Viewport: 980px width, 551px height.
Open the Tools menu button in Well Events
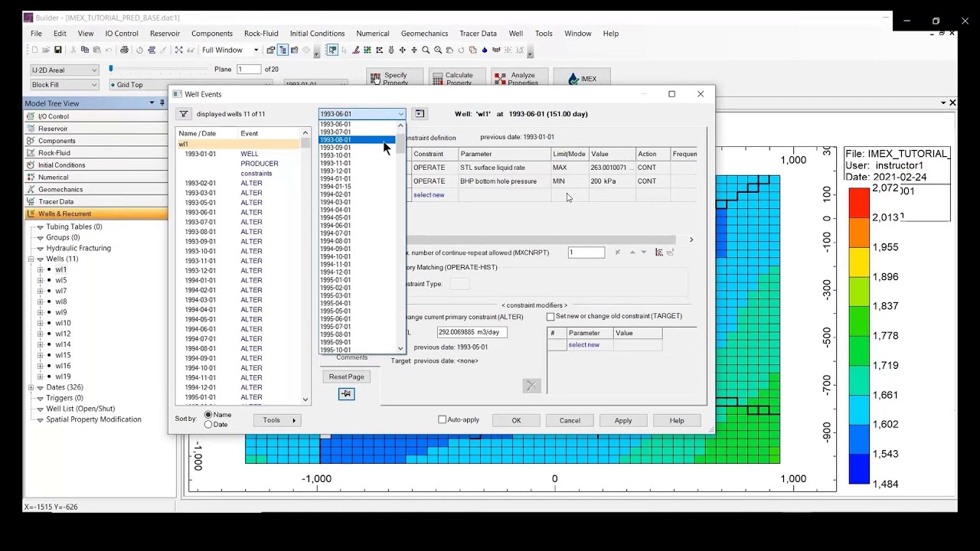(x=276, y=420)
